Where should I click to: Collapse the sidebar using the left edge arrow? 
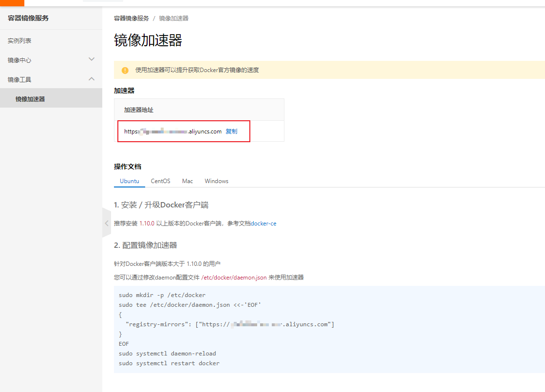(x=107, y=223)
